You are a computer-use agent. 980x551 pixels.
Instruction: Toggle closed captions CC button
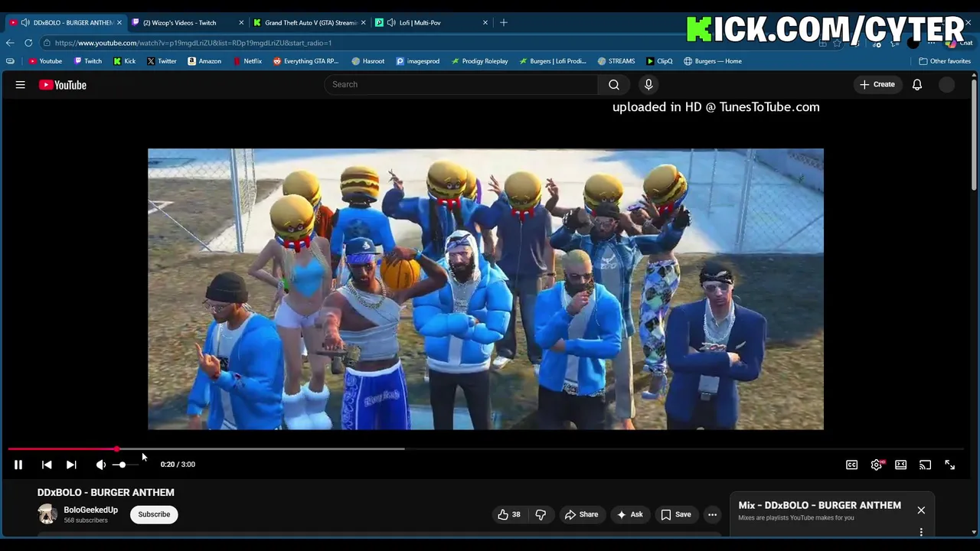tap(851, 465)
